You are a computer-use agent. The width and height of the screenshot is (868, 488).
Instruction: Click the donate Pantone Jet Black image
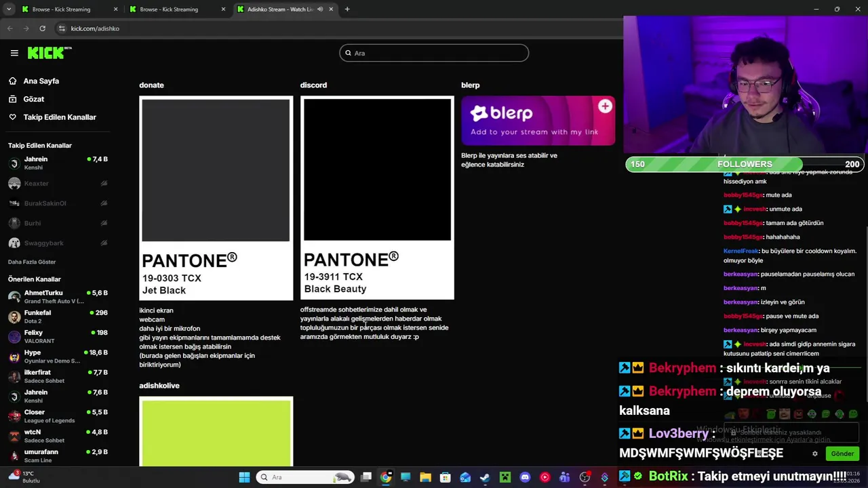[216, 198]
